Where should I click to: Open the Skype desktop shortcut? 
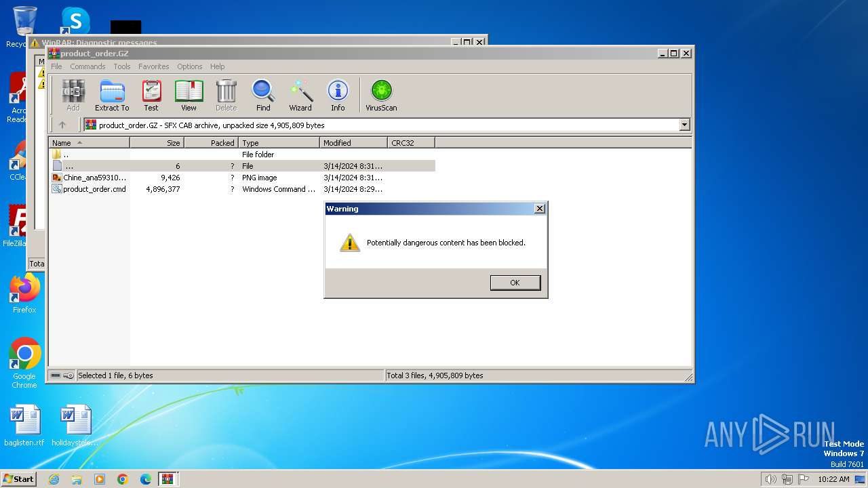tap(75, 22)
